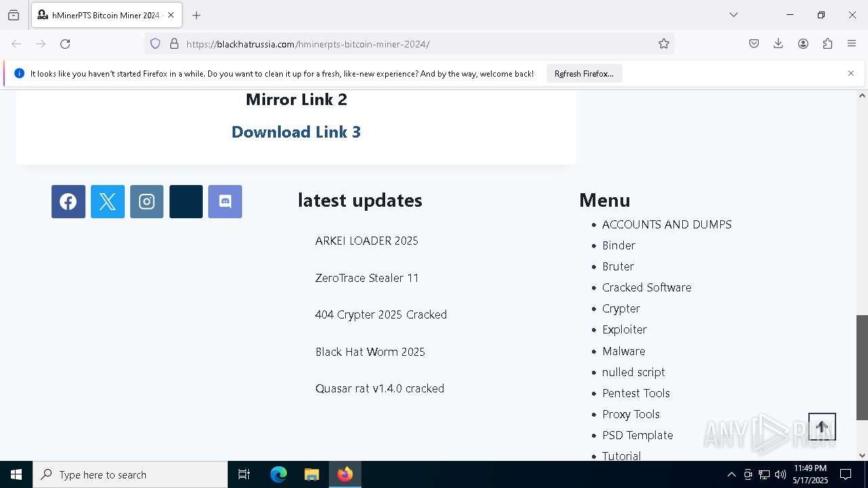Click the scrollbar up arrow
Image resolution: width=868 pixels, height=488 pixels.
(x=862, y=96)
